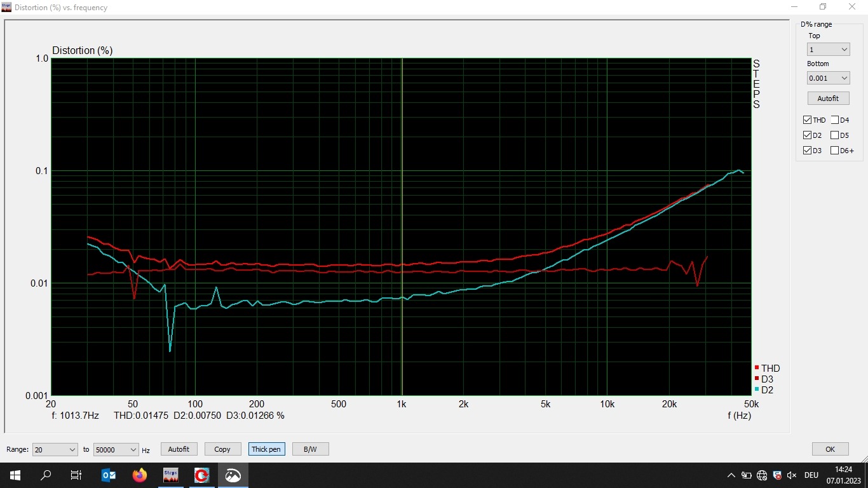Click THD legend color marker

(x=757, y=368)
